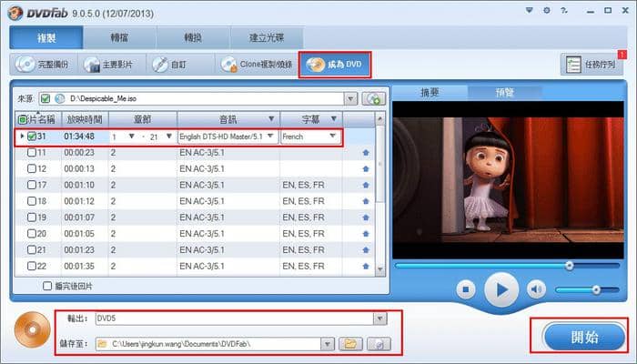Click star icon for title 11

(x=366, y=153)
